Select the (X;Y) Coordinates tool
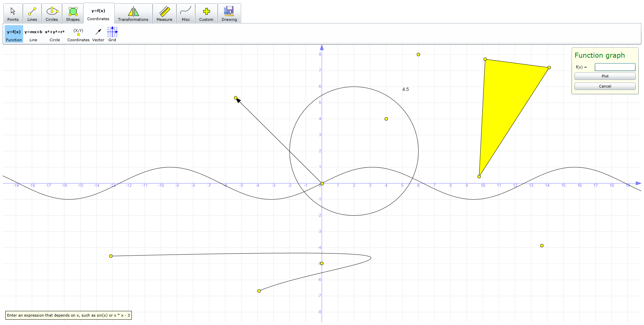644x325 pixels. [78, 34]
